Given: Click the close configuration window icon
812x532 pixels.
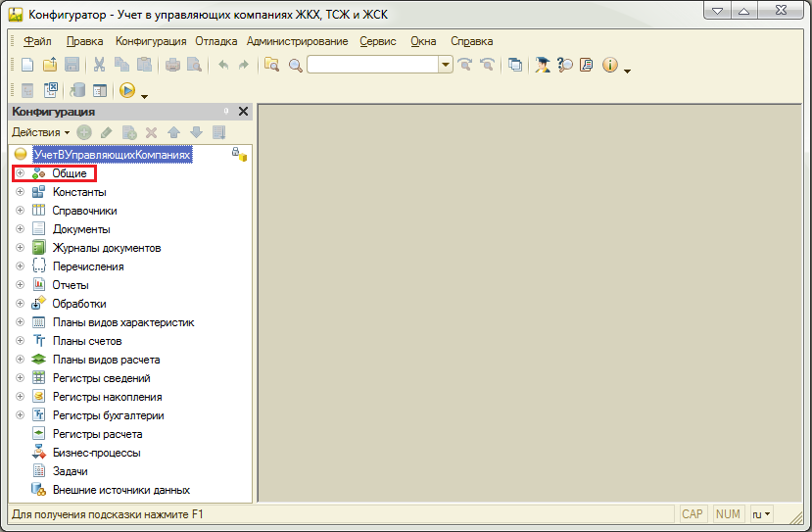Looking at the screenshot, I should pyautogui.click(x=51, y=90).
